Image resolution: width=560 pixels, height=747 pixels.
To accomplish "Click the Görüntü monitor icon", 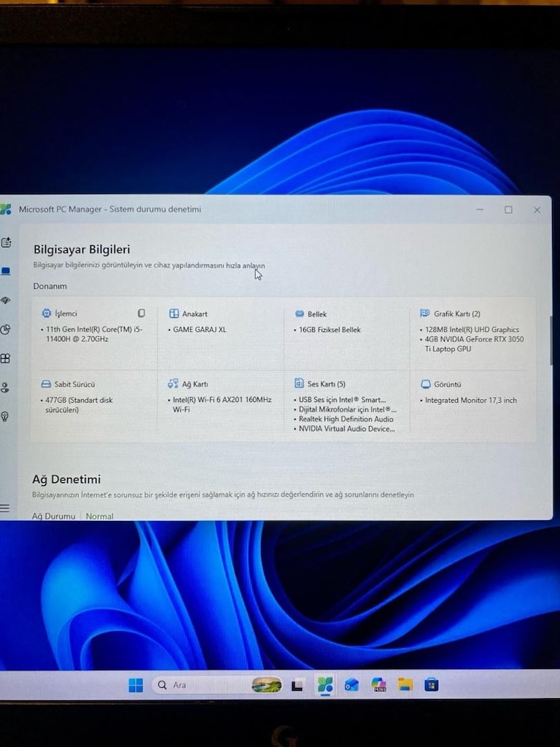I will tap(426, 384).
